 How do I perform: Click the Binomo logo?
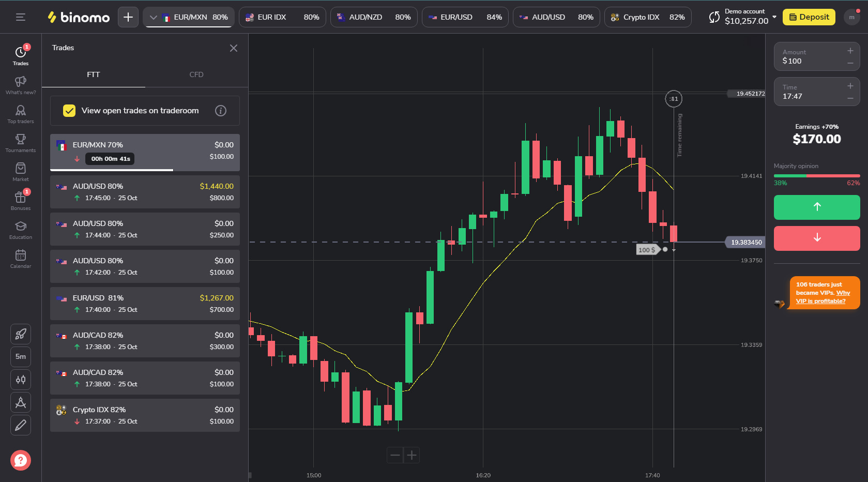click(79, 17)
